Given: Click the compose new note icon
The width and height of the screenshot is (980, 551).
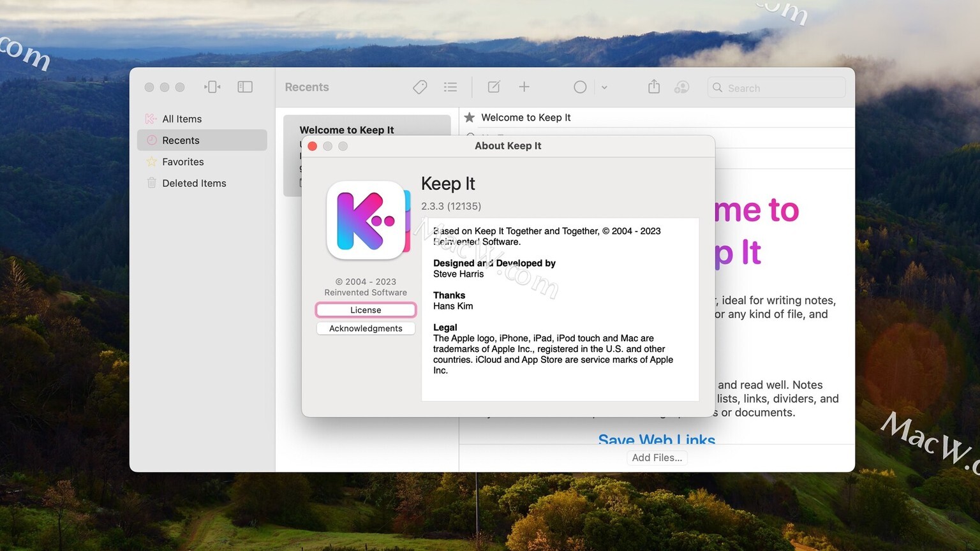Looking at the screenshot, I should pyautogui.click(x=494, y=87).
